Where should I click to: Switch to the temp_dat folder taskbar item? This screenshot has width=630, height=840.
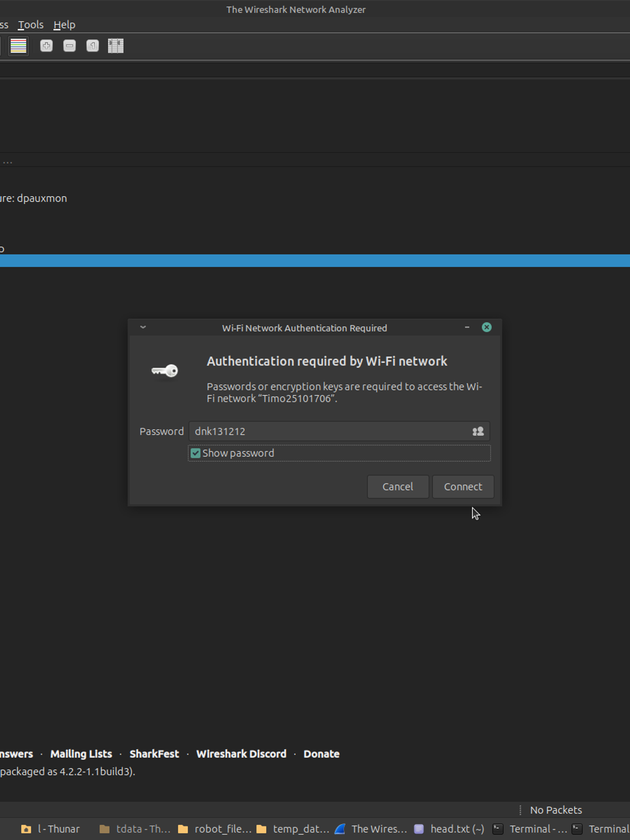point(292,829)
